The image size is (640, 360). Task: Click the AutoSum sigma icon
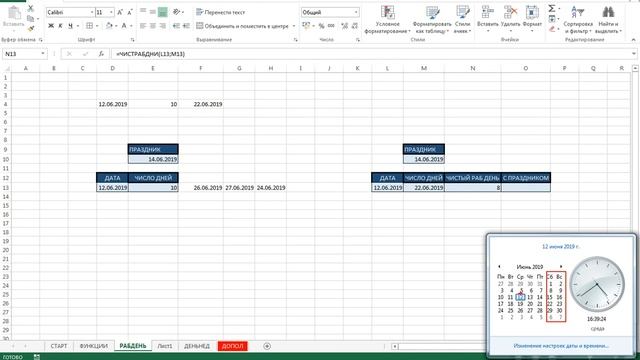552,9
